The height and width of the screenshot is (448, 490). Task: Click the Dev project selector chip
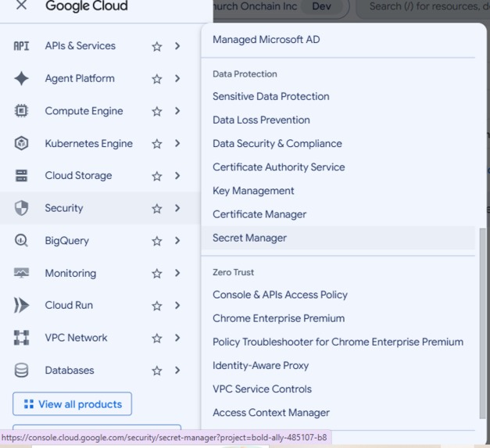point(321,6)
